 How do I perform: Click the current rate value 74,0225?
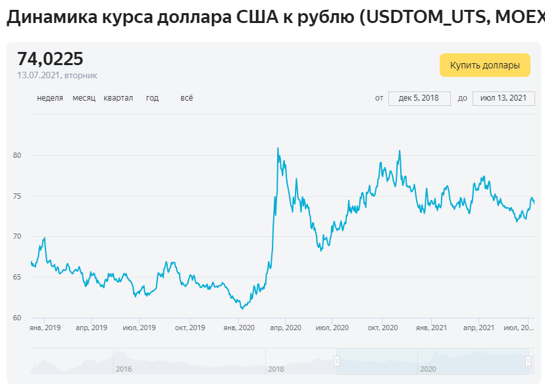point(51,59)
